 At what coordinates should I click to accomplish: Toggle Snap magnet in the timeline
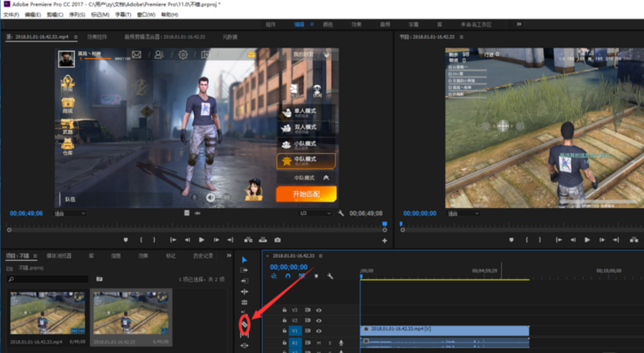288,276
